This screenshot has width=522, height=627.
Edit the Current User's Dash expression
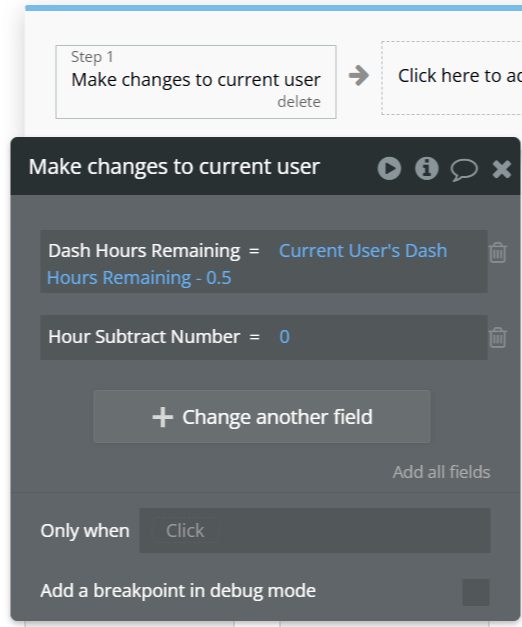click(362, 251)
